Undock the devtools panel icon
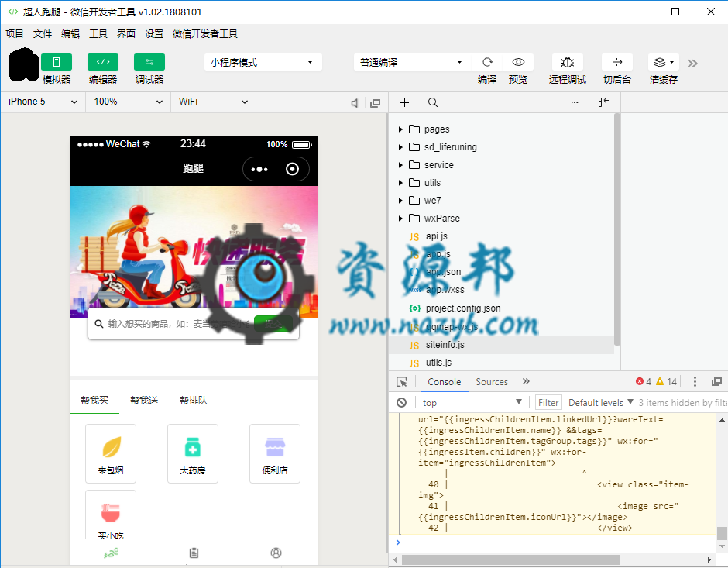Viewport: 728px width, 568px height. tap(716, 381)
